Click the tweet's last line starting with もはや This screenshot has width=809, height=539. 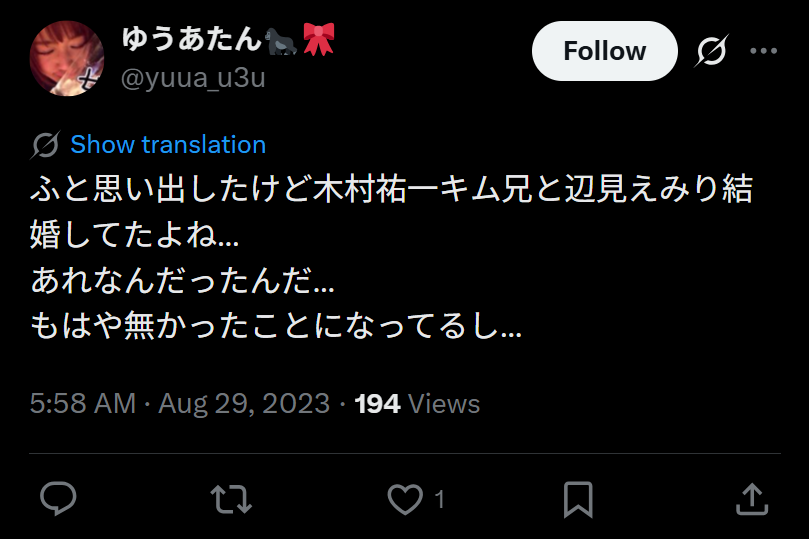(276, 327)
